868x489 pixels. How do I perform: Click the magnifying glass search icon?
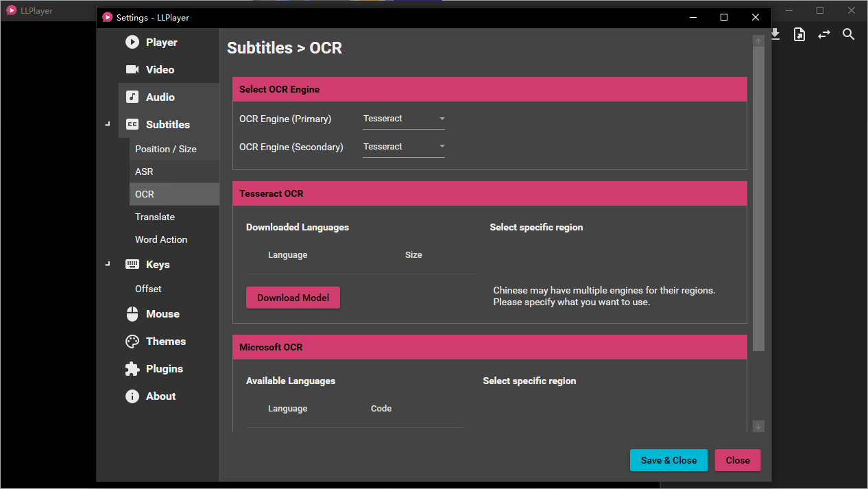coord(848,34)
